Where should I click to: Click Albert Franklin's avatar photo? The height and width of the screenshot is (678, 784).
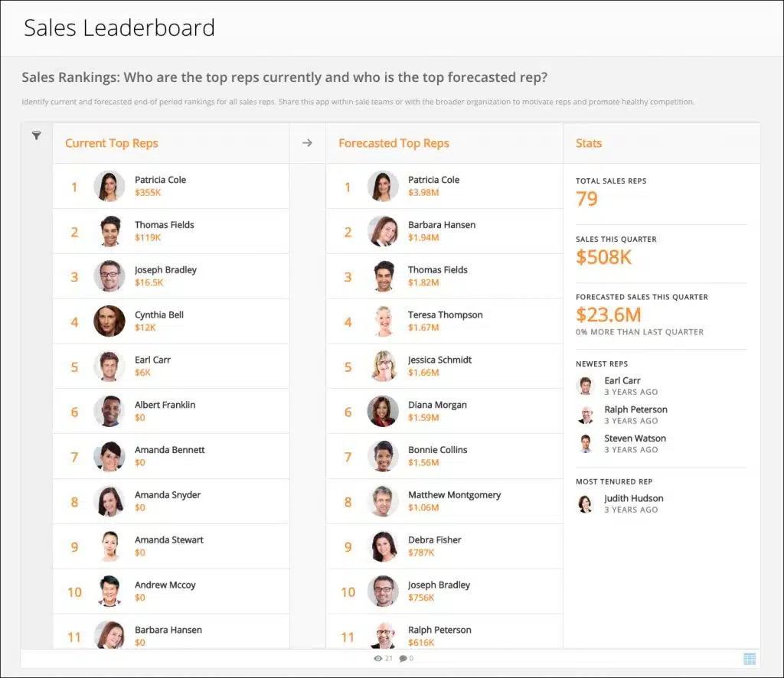109,411
